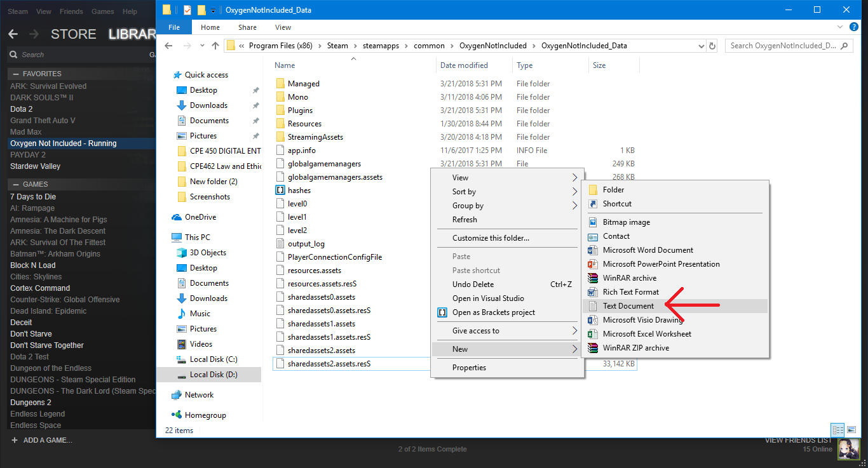Click the pin icon beside Pictures in Quick access
The width and height of the screenshot is (868, 468).
pyautogui.click(x=255, y=136)
